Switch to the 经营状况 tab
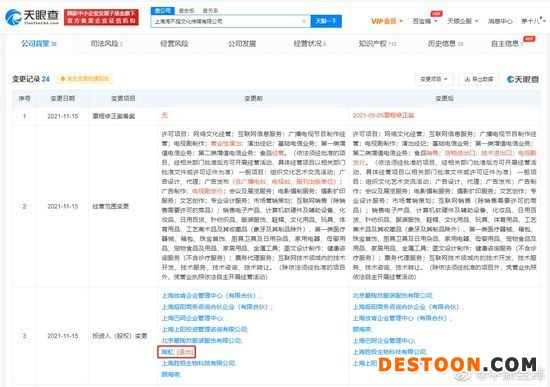The height and width of the screenshot is (387, 550). [x=309, y=44]
